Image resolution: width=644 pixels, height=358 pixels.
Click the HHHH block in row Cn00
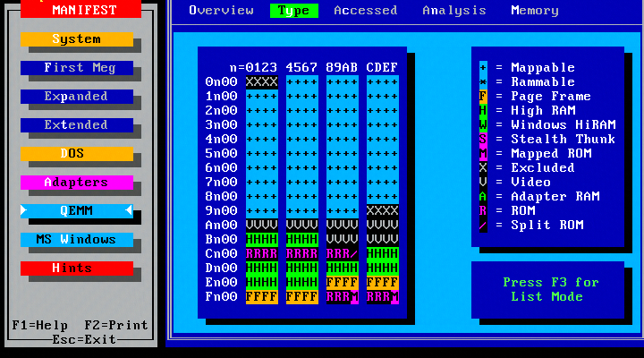(x=383, y=254)
